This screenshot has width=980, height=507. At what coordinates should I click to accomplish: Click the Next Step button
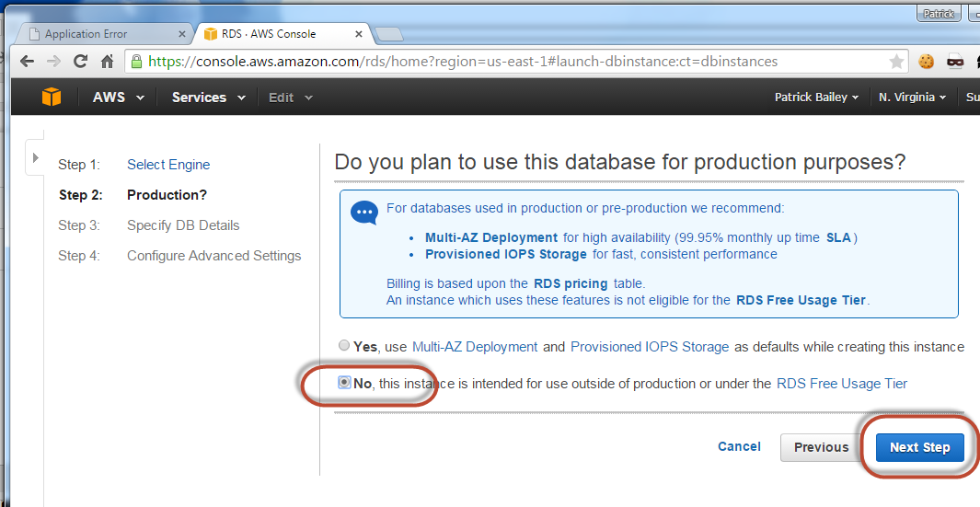pyautogui.click(x=920, y=447)
